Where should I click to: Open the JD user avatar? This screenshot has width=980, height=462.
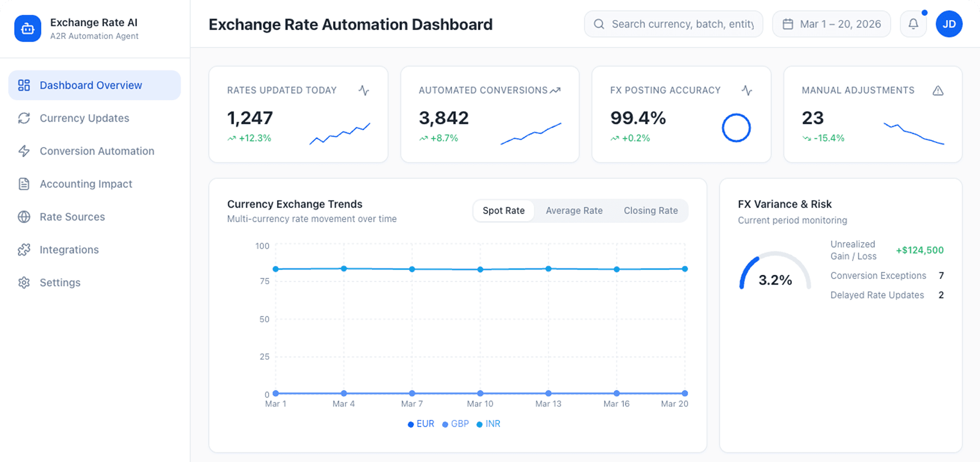pyautogui.click(x=949, y=24)
